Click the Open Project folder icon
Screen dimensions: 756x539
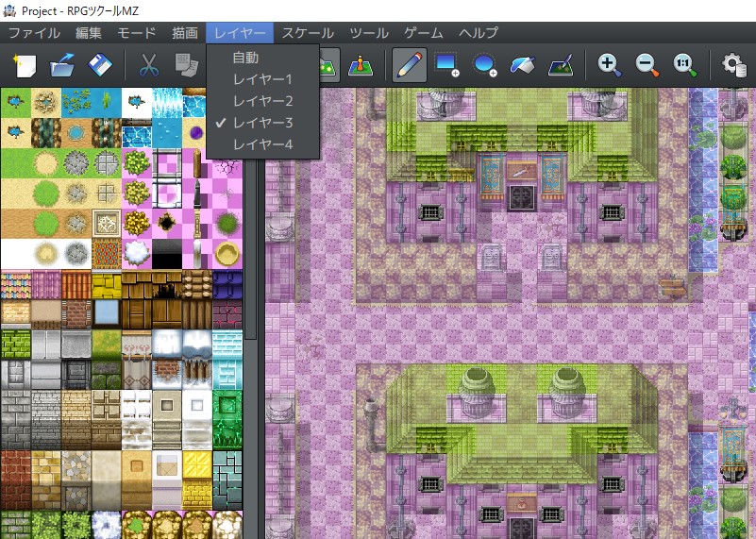62,65
